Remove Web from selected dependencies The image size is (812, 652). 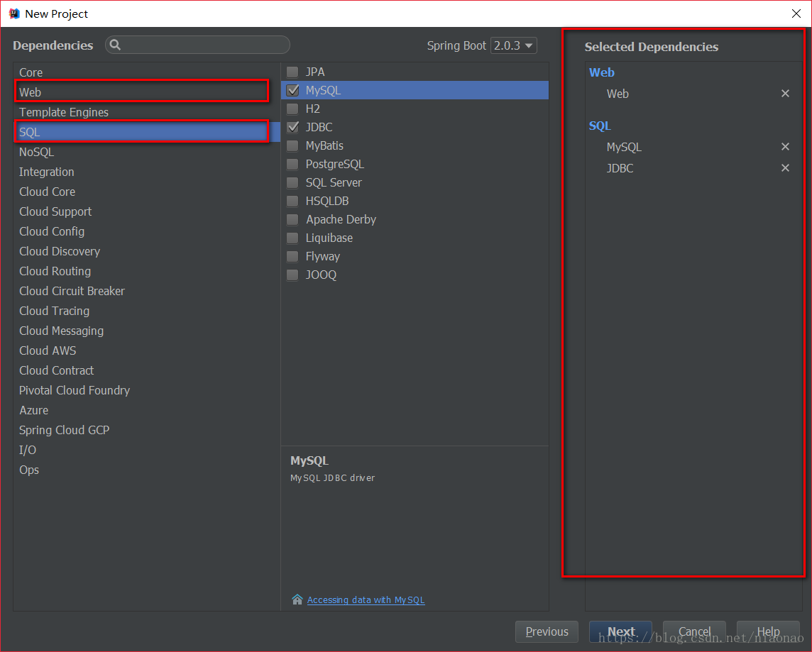pyautogui.click(x=785, y=94)
